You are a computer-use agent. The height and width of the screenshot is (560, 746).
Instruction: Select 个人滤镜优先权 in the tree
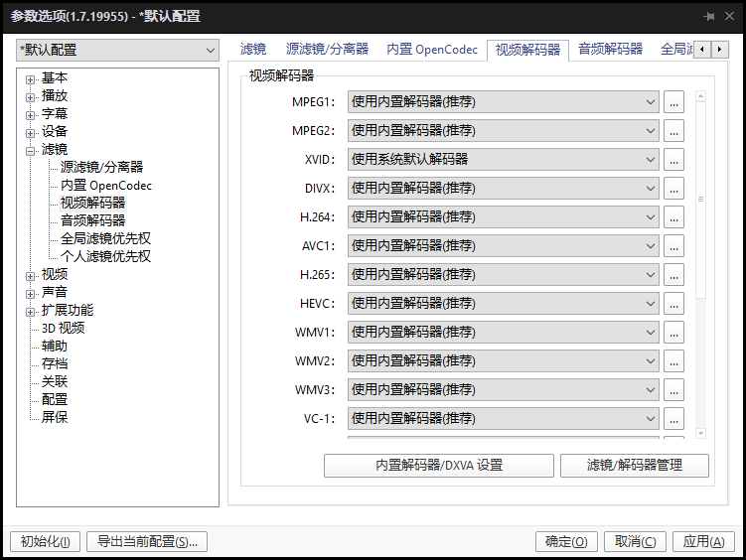(x=105, y=257)
